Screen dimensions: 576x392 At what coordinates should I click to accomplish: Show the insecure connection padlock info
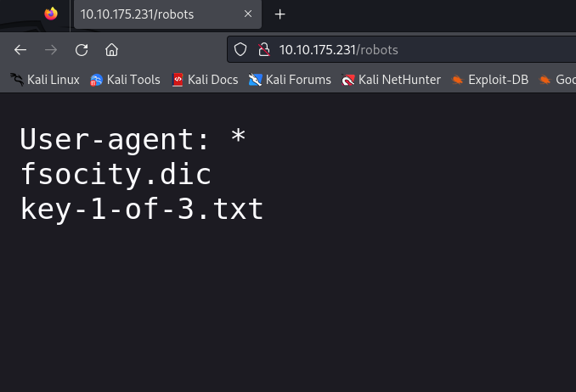tap(263, 49)
